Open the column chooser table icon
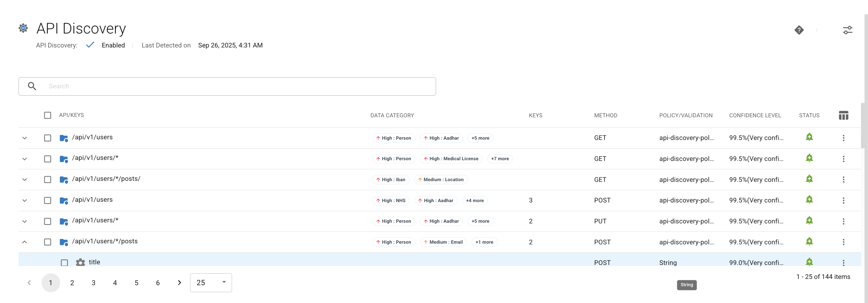 (x=843, y=116)
